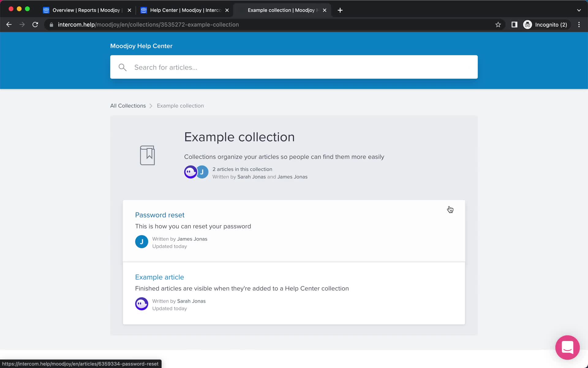
Task: Click Sarah Jonas avatar in collection header
Action: [190, 172]
